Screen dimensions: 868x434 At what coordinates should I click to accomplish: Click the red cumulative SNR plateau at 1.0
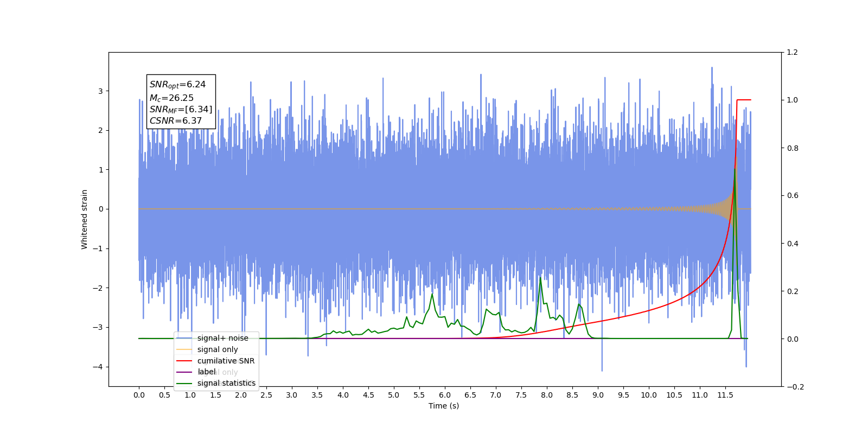pyautogui.click(x=744, y=100)
